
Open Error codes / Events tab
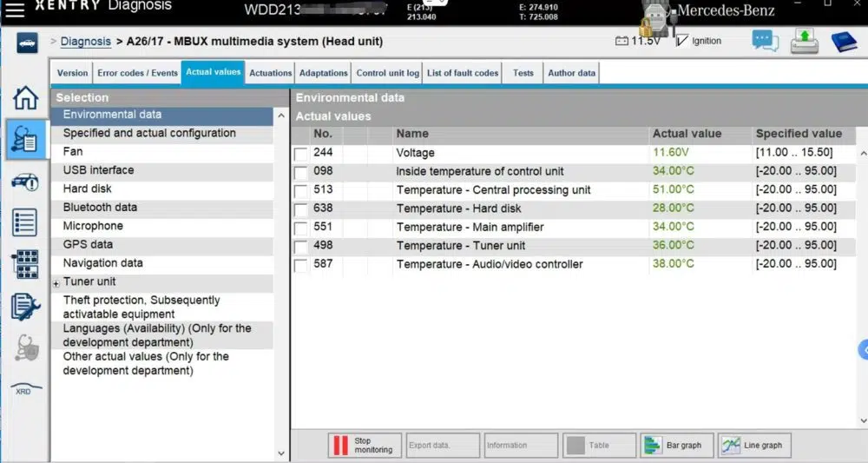click(137, 73)
